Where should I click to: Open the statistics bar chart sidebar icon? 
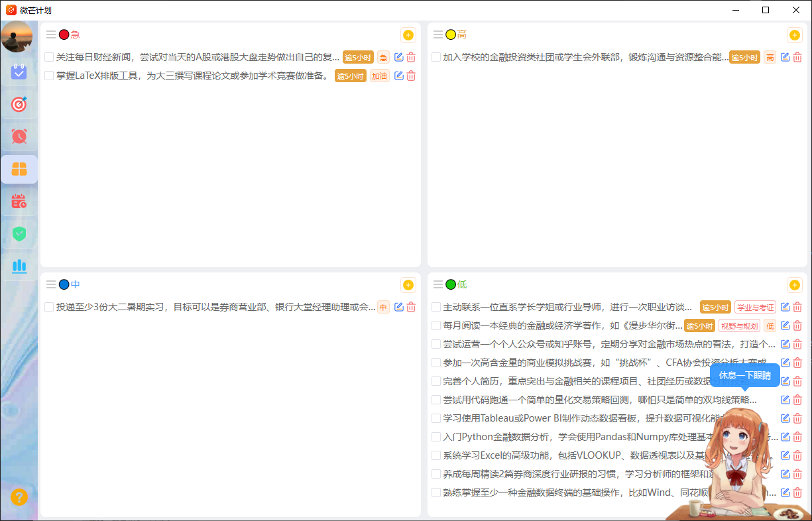pos(19,266)
